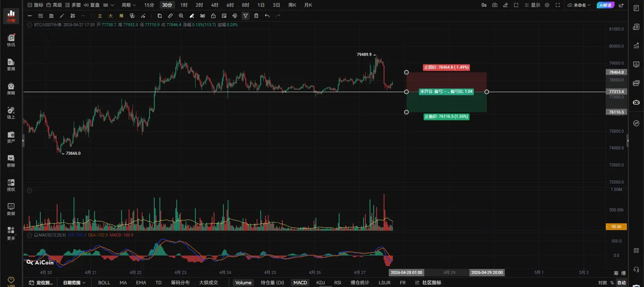
Task: Select the ruler measure tool
Action: (170, 16)
